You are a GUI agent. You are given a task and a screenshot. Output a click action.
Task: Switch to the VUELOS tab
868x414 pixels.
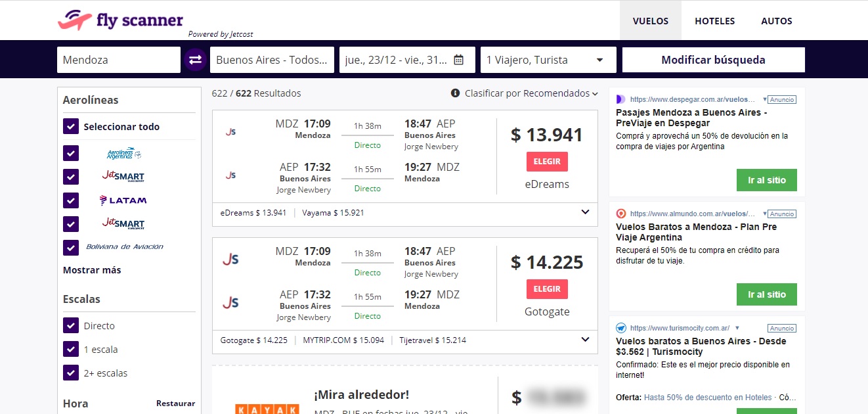(651, 20)
